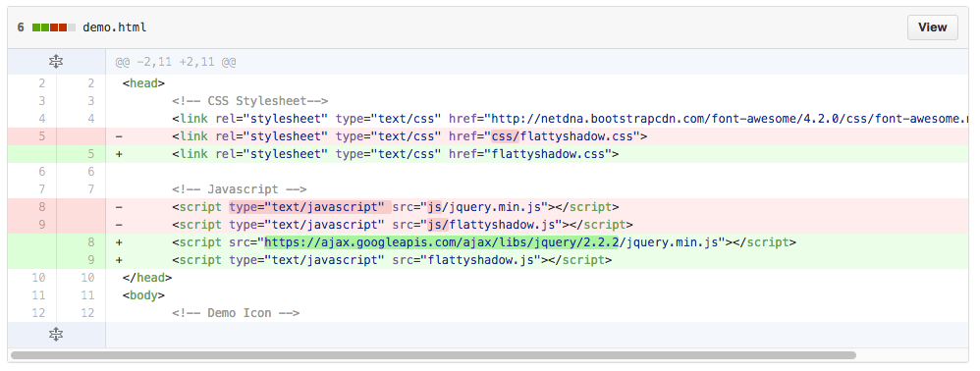Viewport: 980px width, 371px height.
Task: Click old line number 9 in gutter
Action: [x=42, y=224]
